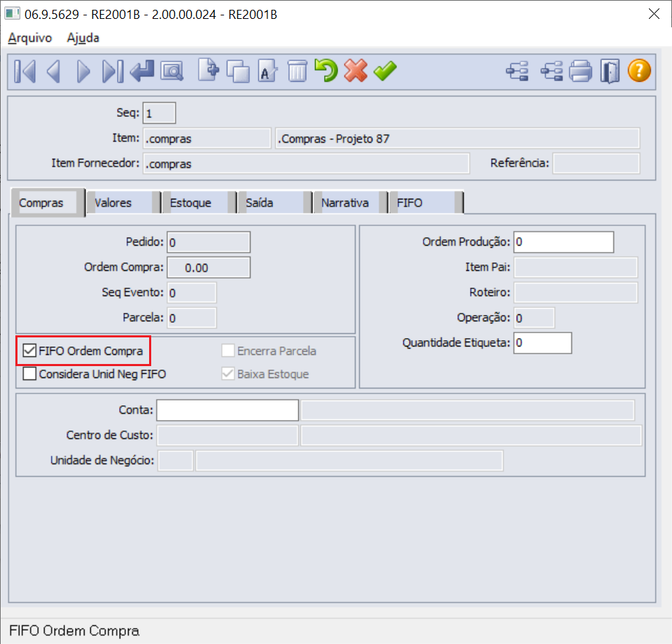Go to previous record arrow
The width and height of the screenshot is (672, 644).
pyautogui.click(x=53, y=71)
